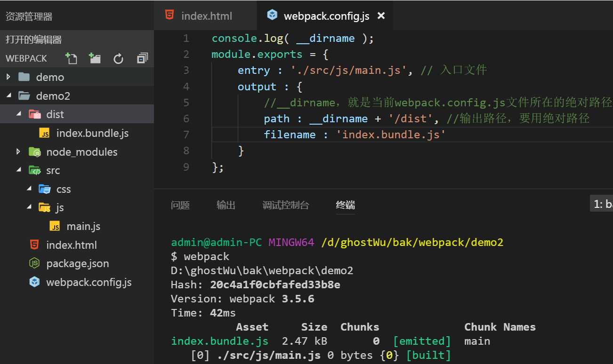Image resolution: width=613 pixels, height=364 pixels.
Task: Collapse the src folder arrow
Action: [18, 170]
